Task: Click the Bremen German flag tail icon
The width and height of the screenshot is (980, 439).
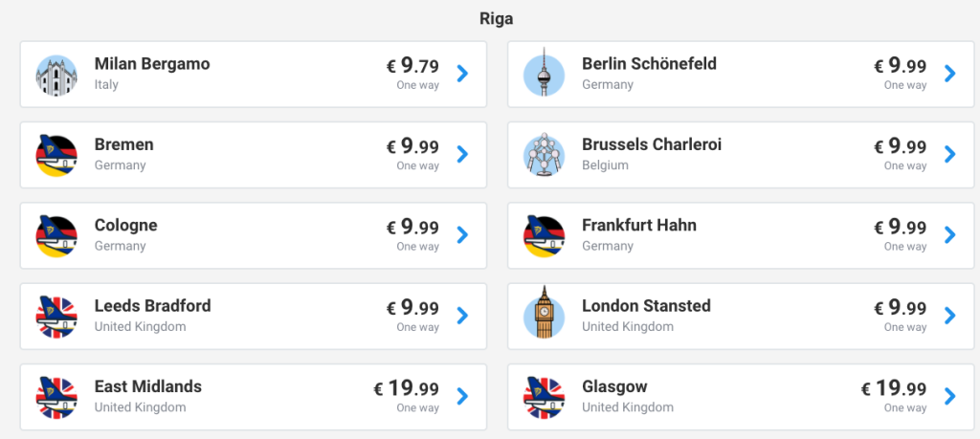Action: [56, 155]
